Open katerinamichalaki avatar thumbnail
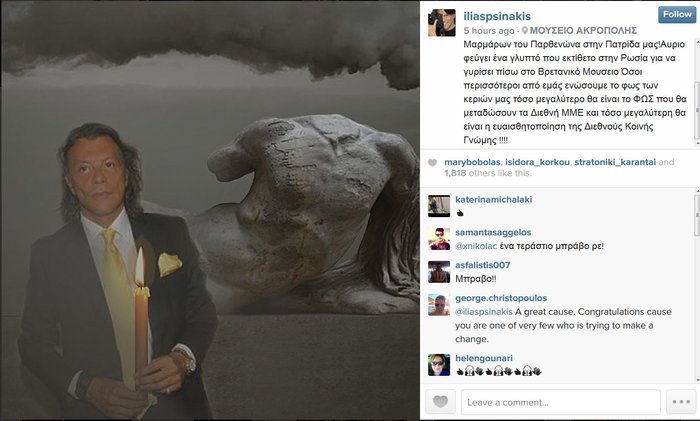 439,206
